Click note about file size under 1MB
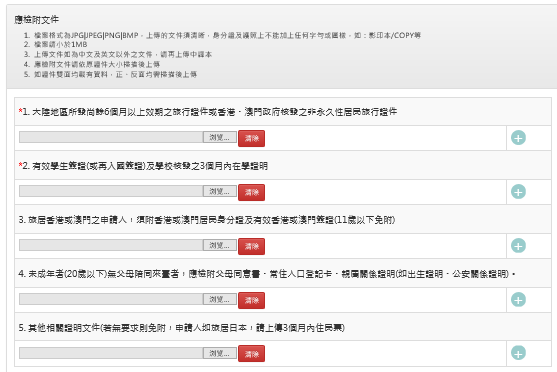557x372 pixels. click(x=60, y=44)
